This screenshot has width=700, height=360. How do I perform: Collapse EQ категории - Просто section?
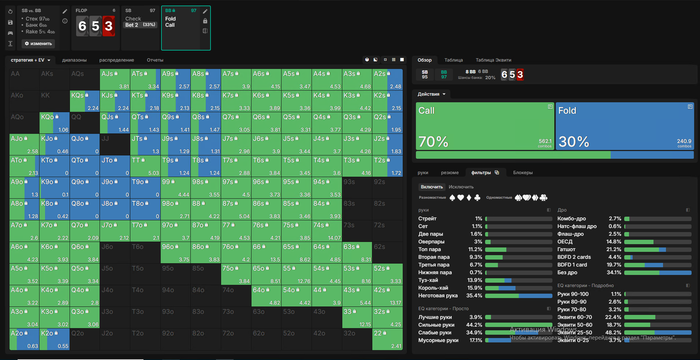[549, 308]
